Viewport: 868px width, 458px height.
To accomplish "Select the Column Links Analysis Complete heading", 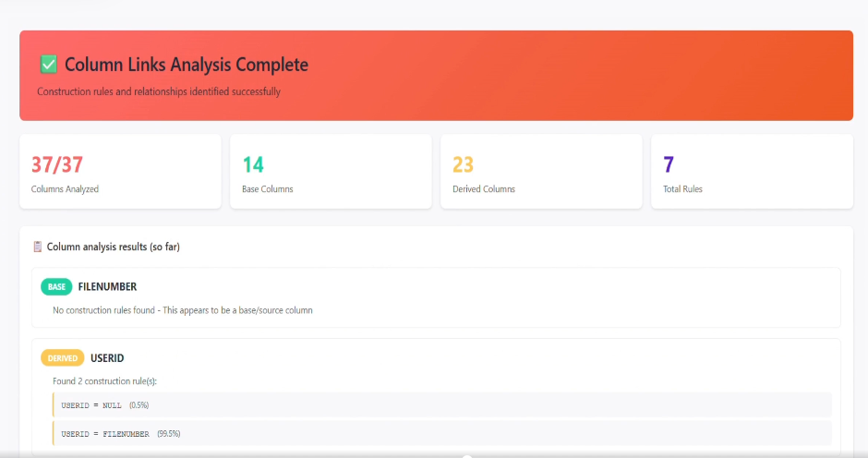I will coord(186,65).
